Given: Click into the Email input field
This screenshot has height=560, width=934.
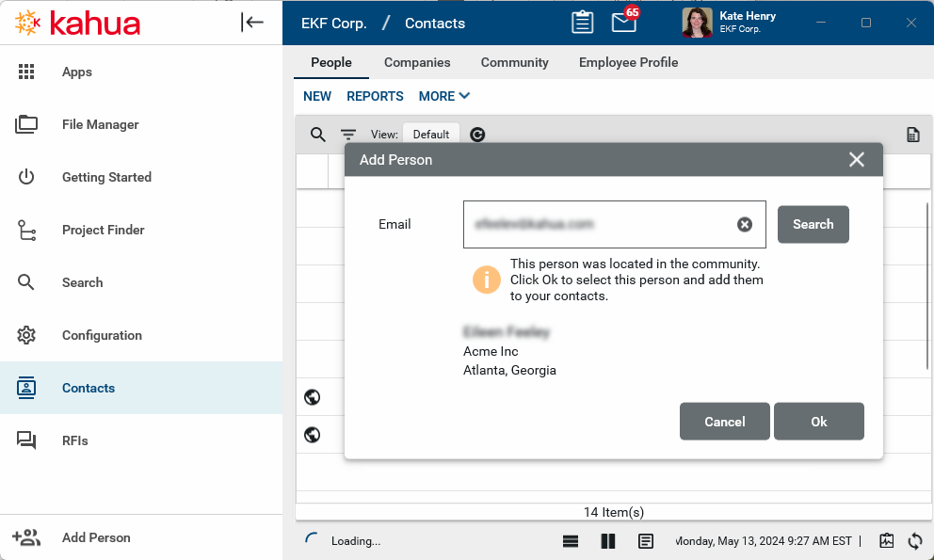Looking at the screenshot, I should (598, 224).
